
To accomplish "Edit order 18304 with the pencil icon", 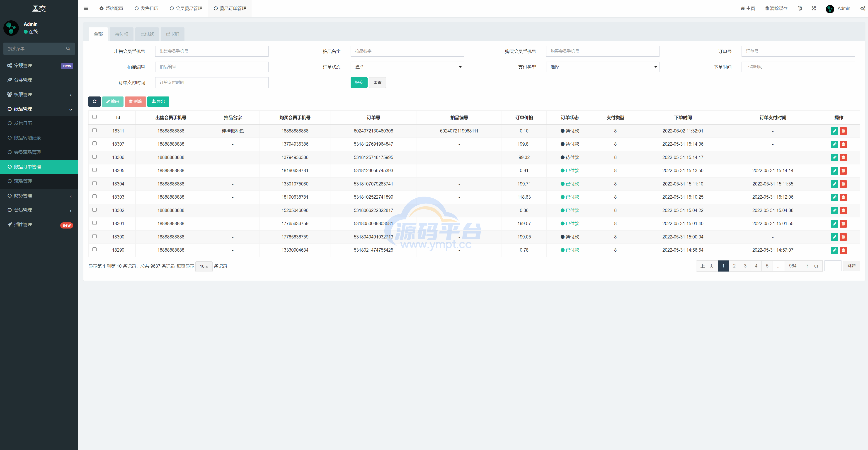I will pos(834,184).
